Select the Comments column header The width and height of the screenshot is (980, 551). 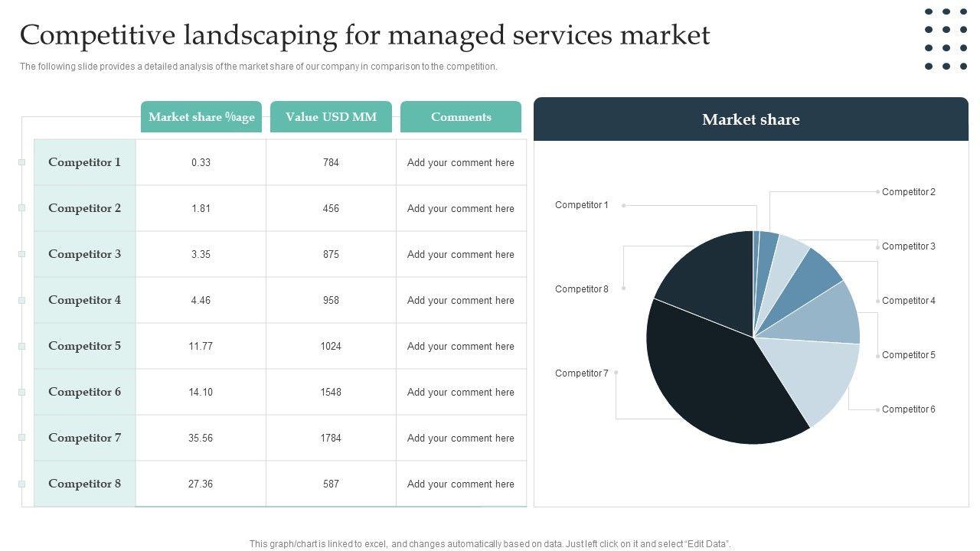point(461,117)
